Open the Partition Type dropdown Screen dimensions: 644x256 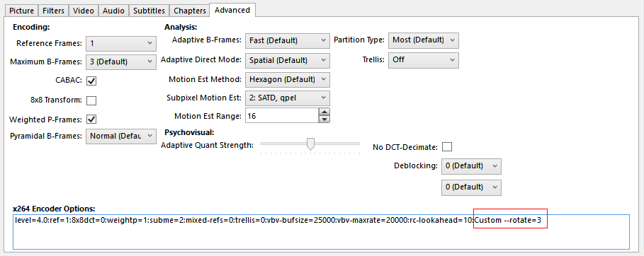424,40
